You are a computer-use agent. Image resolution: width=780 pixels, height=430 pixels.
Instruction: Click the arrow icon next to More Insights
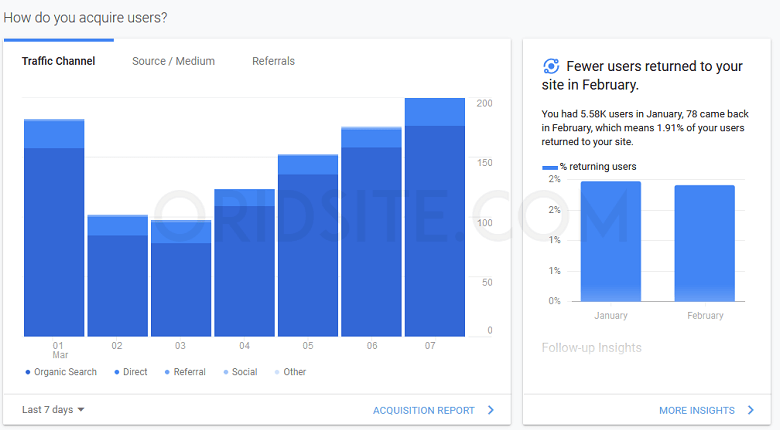click(x=751, y=410)
